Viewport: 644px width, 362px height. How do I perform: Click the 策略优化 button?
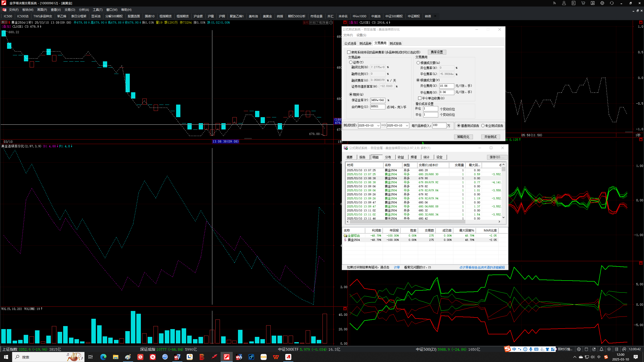(463, 137)
